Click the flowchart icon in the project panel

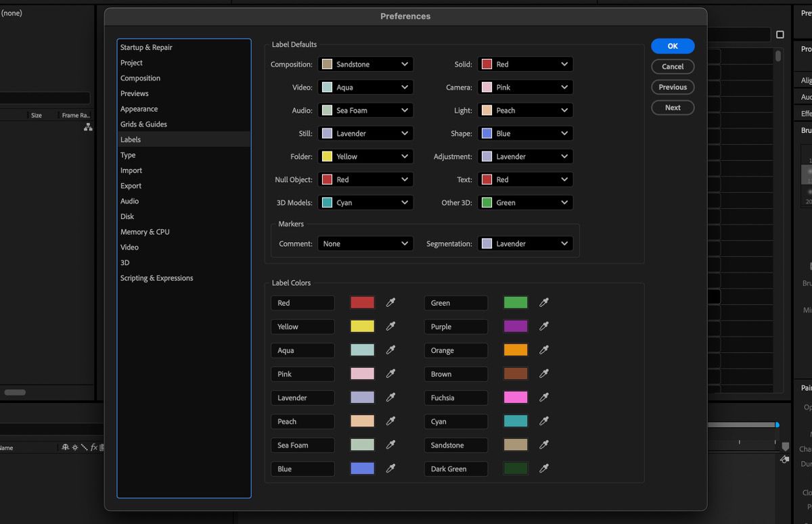click(x=88, y=126)
